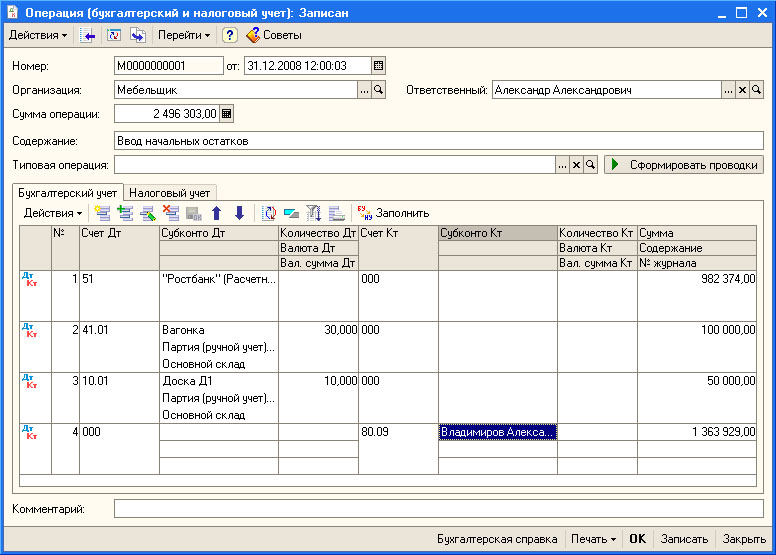Click the structure navigation icon before Перейти

(138, 35)
